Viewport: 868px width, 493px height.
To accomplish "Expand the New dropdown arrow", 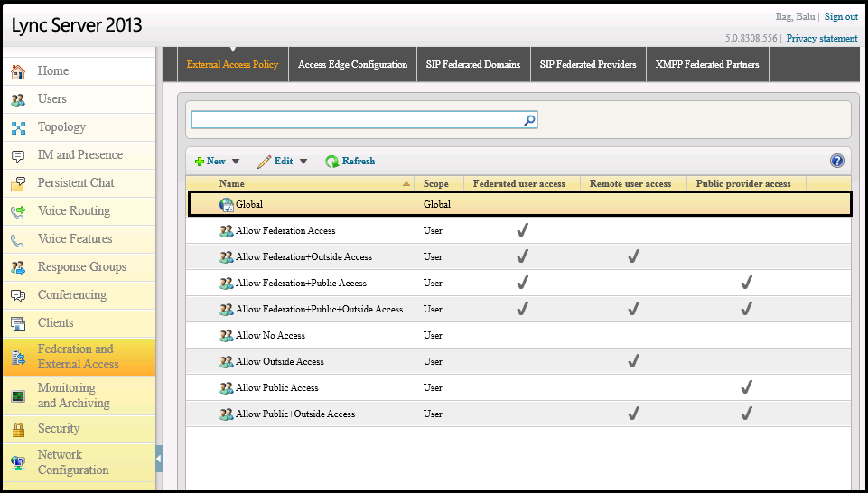I will 236,162.
